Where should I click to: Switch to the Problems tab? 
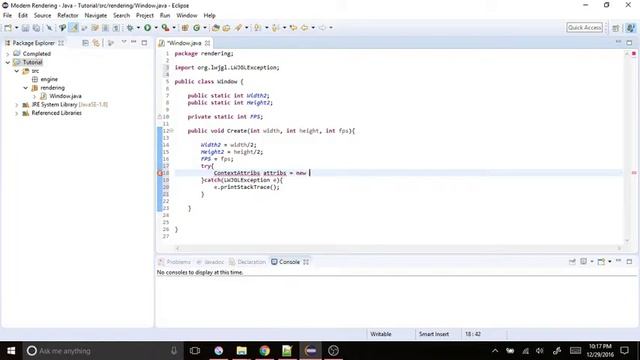coord(174,262)
